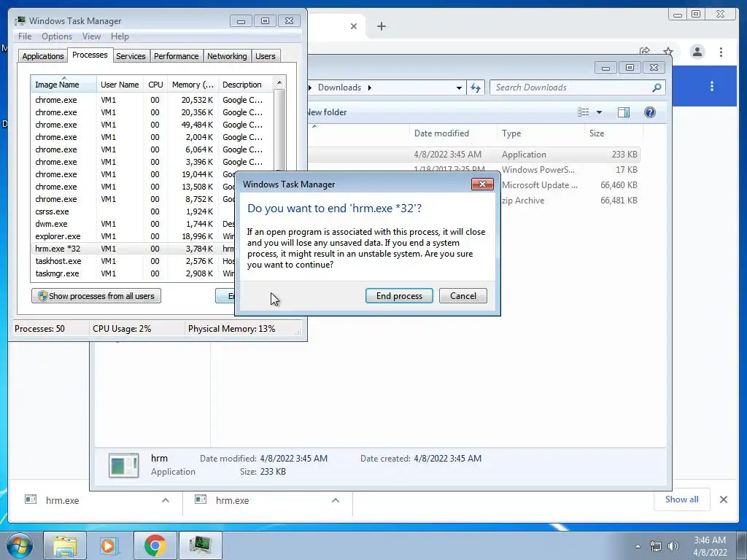Select the explorer.exe process row

tap(134, 236)
